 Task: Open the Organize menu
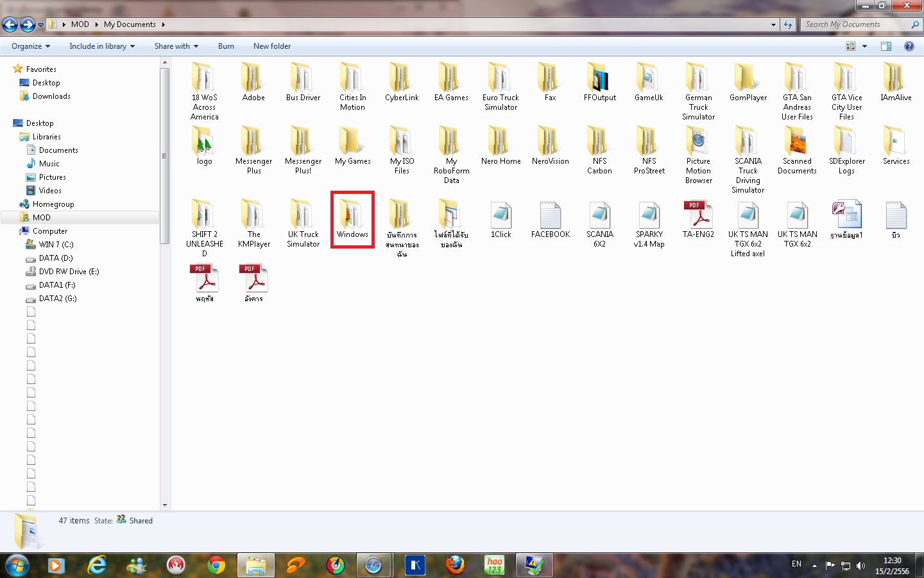tap(31, 46)
